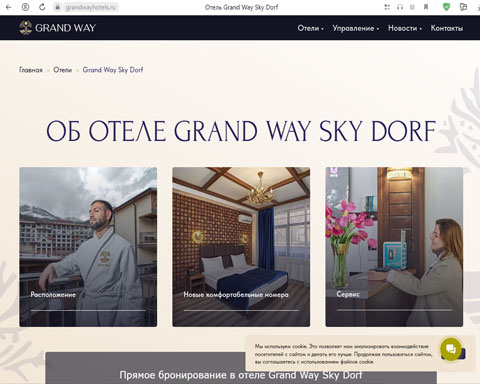Click the padlock site security icon
The width and height of the screenshot is (480, 384).
coord(58,7)
